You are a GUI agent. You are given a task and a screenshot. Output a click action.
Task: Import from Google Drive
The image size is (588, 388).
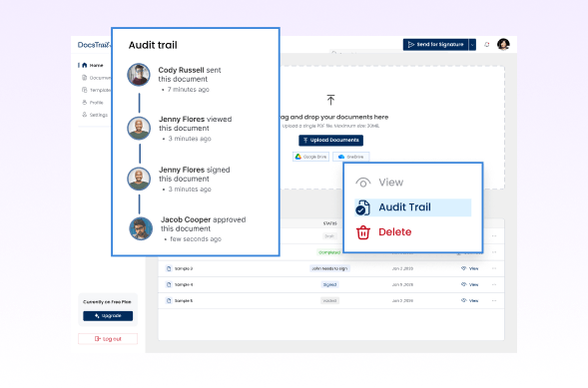point(310,157)
